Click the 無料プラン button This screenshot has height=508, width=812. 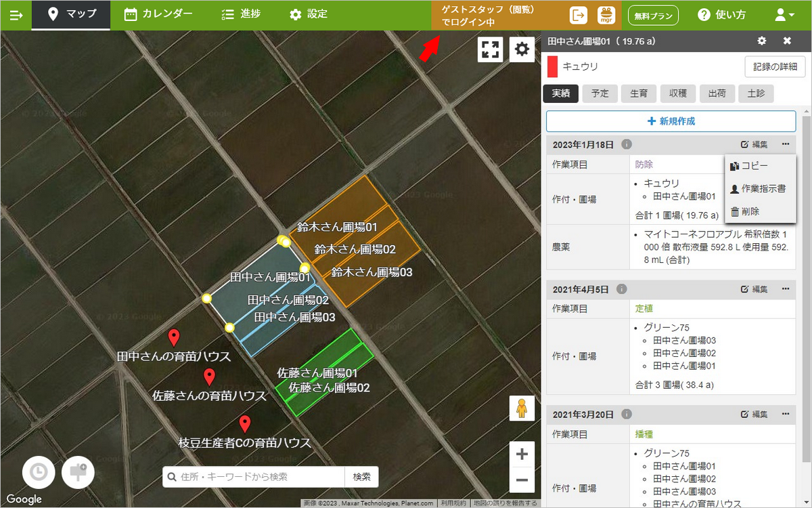click(x=653, y=15)
